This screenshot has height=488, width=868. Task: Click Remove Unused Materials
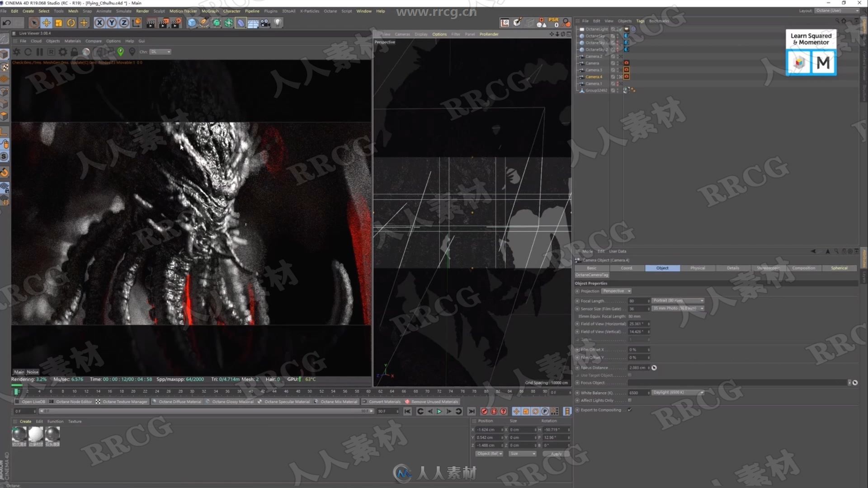coord(432,402)
